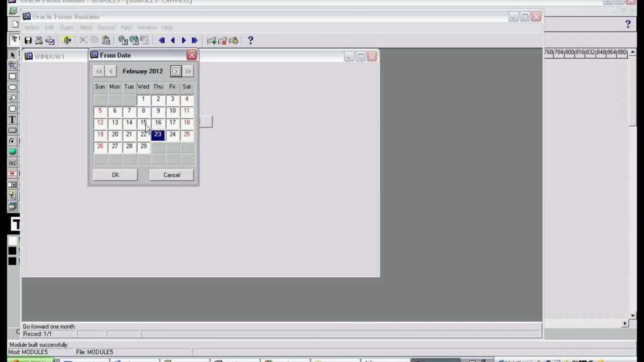Select the OLE object tool
This screenshot has height=362, width=644.
click(x=12, y=163)
